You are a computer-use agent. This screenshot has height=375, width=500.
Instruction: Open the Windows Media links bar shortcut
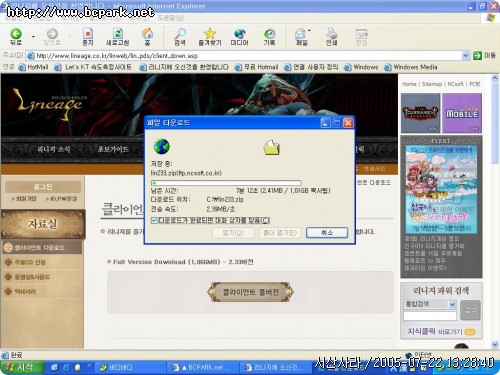[x=411, y=67]
